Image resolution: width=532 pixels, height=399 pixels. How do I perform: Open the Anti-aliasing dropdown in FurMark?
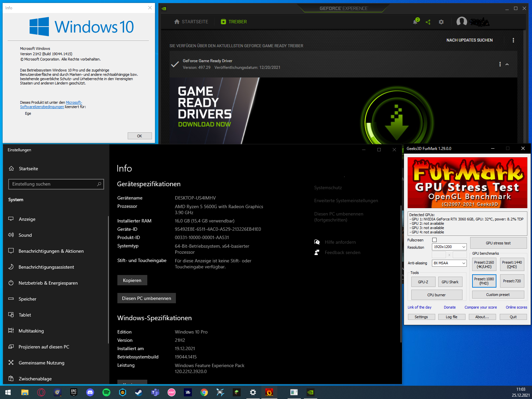(449, 263)
